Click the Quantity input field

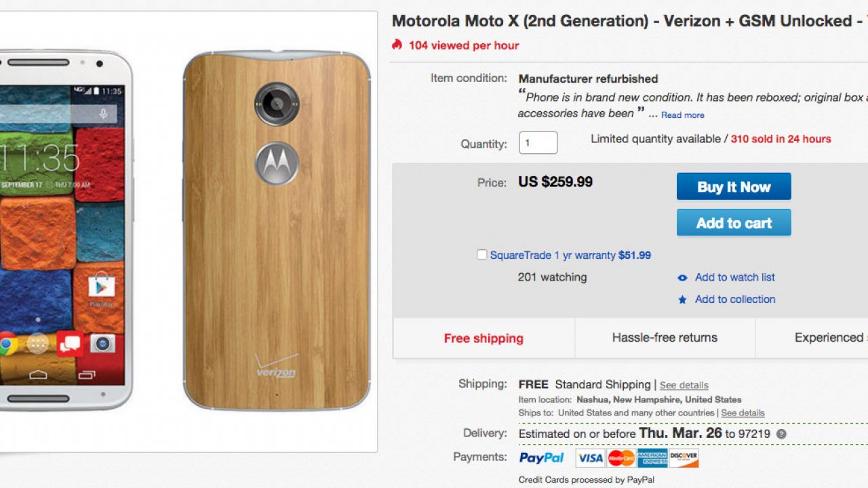pos(538,143)
